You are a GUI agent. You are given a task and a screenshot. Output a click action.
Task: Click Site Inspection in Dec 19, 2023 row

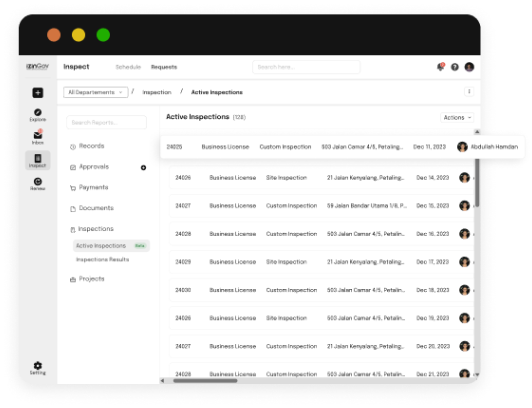click(x=286, y=318)
